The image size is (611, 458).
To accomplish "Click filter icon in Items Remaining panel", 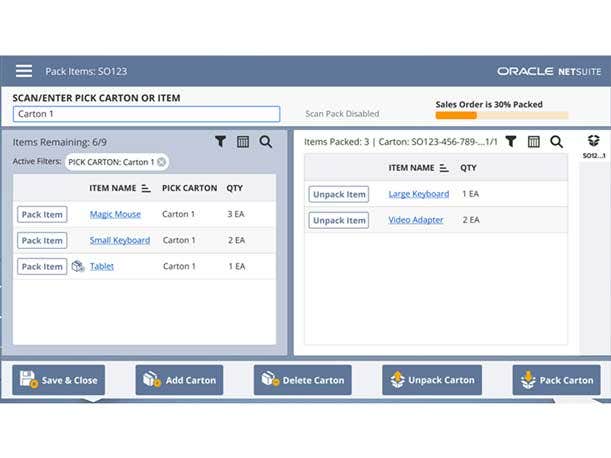I will [x=221, y=142].
